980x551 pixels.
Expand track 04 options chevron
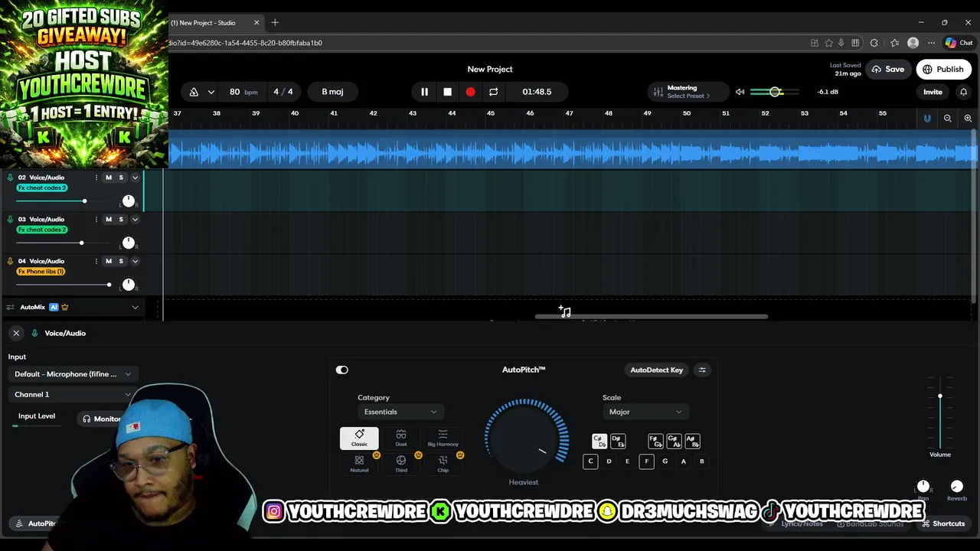[135, 261]
